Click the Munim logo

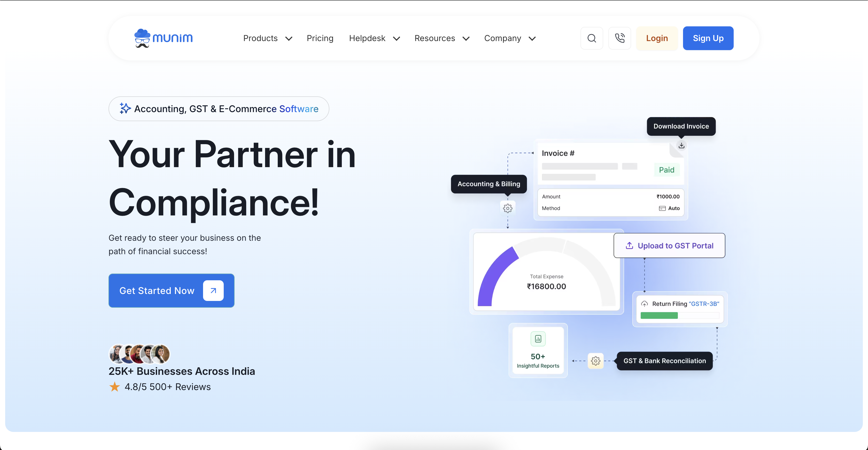164,38
